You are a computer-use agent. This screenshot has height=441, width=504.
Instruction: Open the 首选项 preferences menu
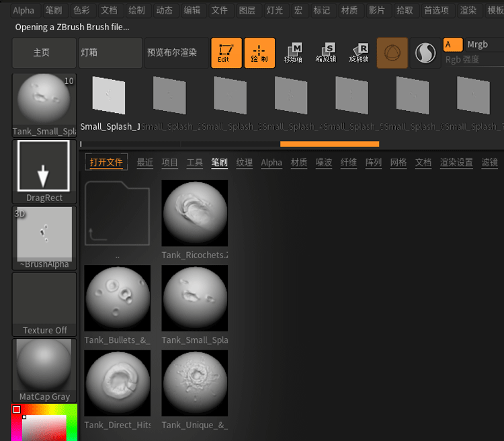pos(437,11)
